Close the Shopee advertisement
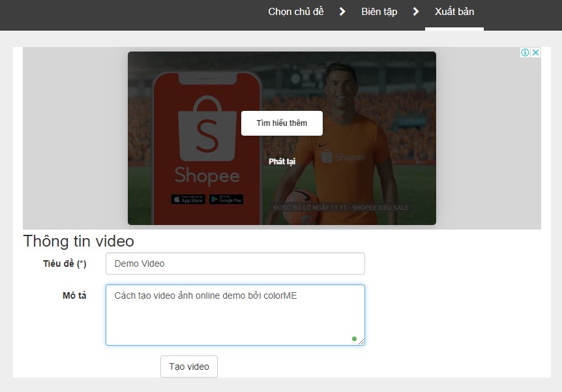The image size is (562, 392). tap(535, 53)
